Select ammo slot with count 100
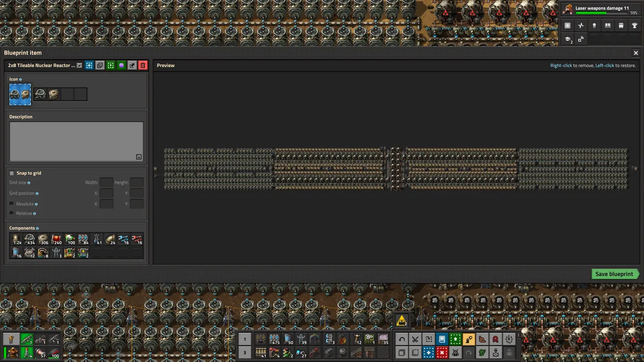 click(x=54, y=352)
